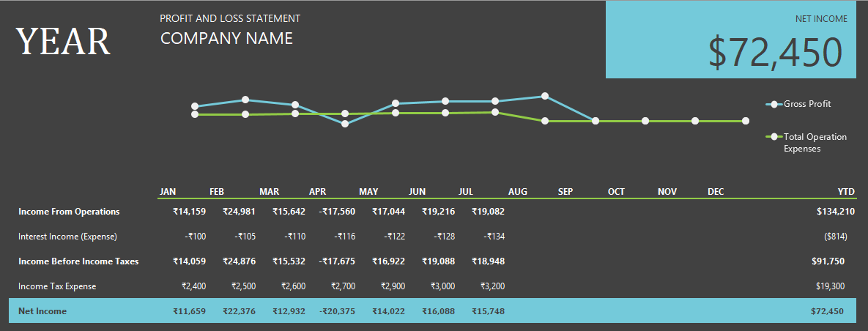This screenshot has width=868, height=331.
Task: Click the Income Before Income Taxes label
Action: pos(78,261)
